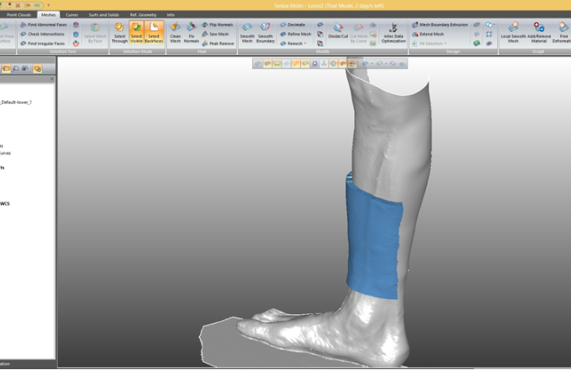The width and height of the screenshot is (571, 370).
Task: Select the Clean Mesh tool
Action: pyautogui.click(x=175, y=32)
